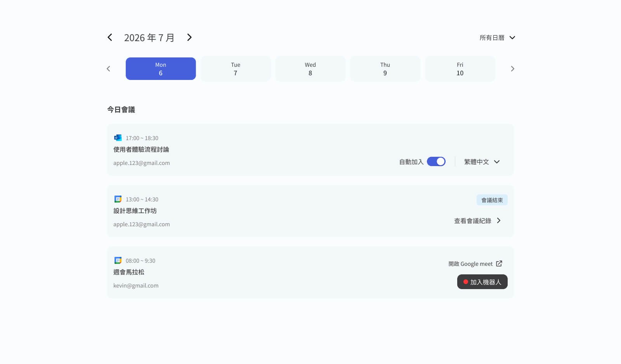Viewport: 621px width, 364px height.
Task: Toggle 自動加入 switch off
Action: click(x=436, y=161)
